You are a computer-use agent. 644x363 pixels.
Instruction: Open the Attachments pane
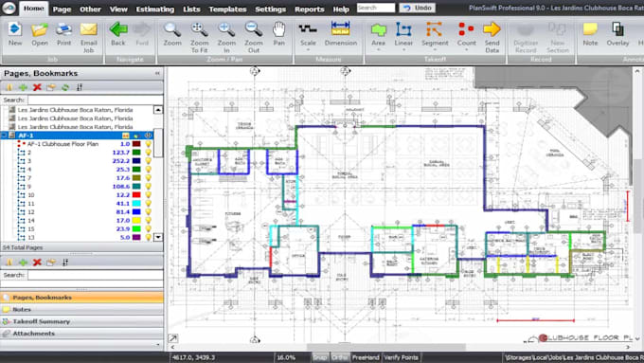point(81,334)
